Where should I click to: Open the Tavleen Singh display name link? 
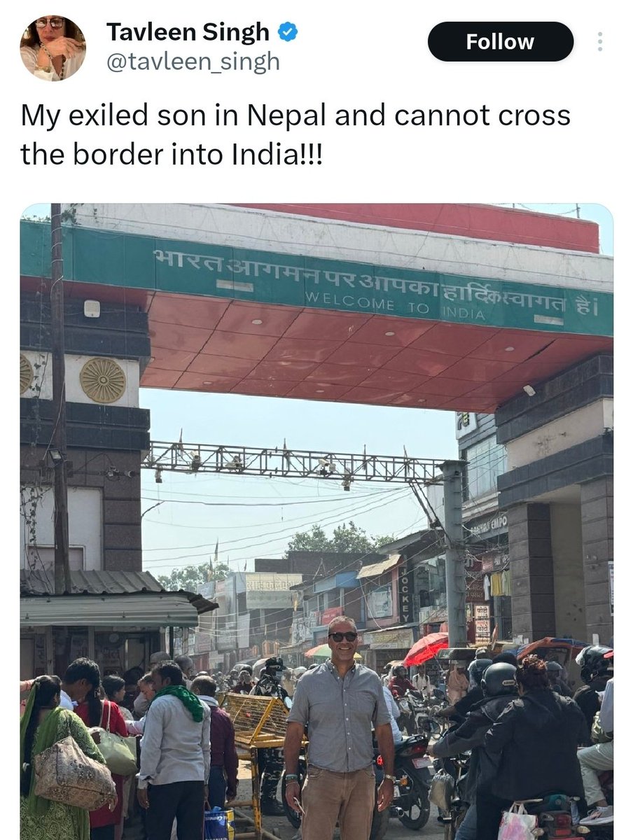(x=188, y=32)
